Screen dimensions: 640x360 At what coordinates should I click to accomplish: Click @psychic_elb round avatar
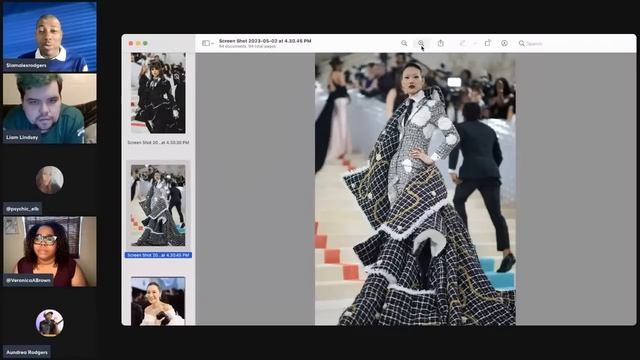click(x=50, y=180)
